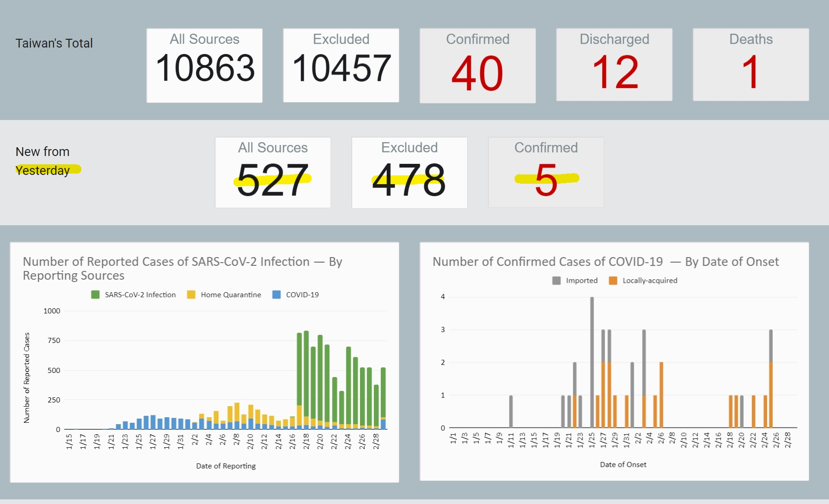Click the green bar for 2/24 reporting
The image size is (829, 504).
pyautogui.click(x=348, y=385)
